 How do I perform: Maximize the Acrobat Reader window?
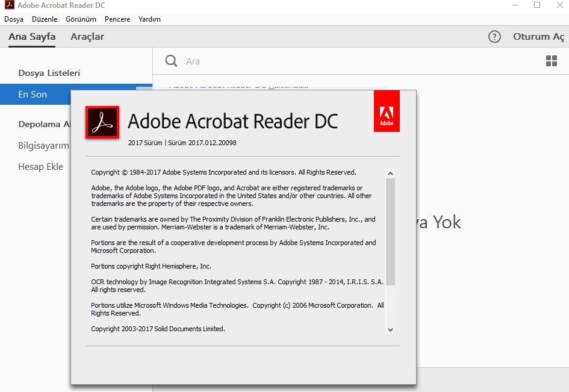537,5
